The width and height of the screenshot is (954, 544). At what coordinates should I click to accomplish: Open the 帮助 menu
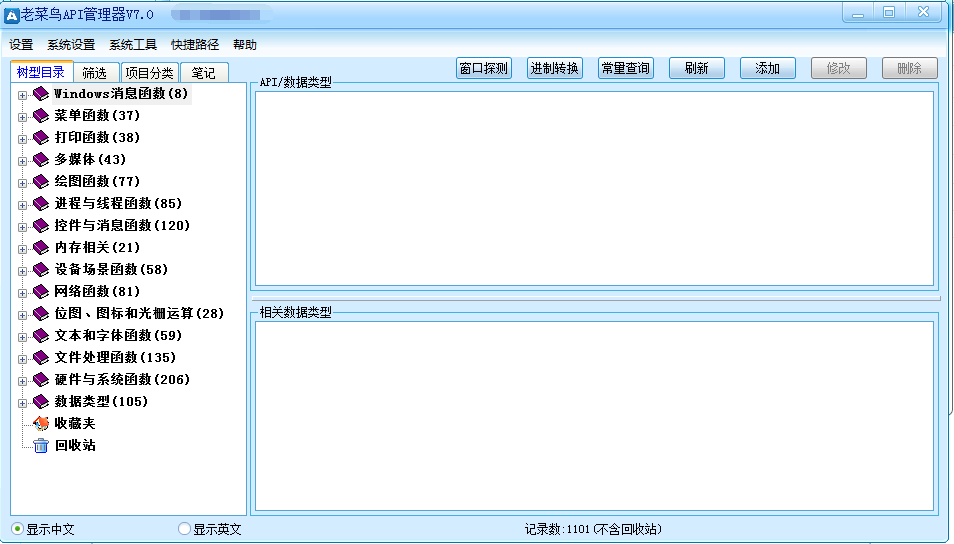coord(245,44)
